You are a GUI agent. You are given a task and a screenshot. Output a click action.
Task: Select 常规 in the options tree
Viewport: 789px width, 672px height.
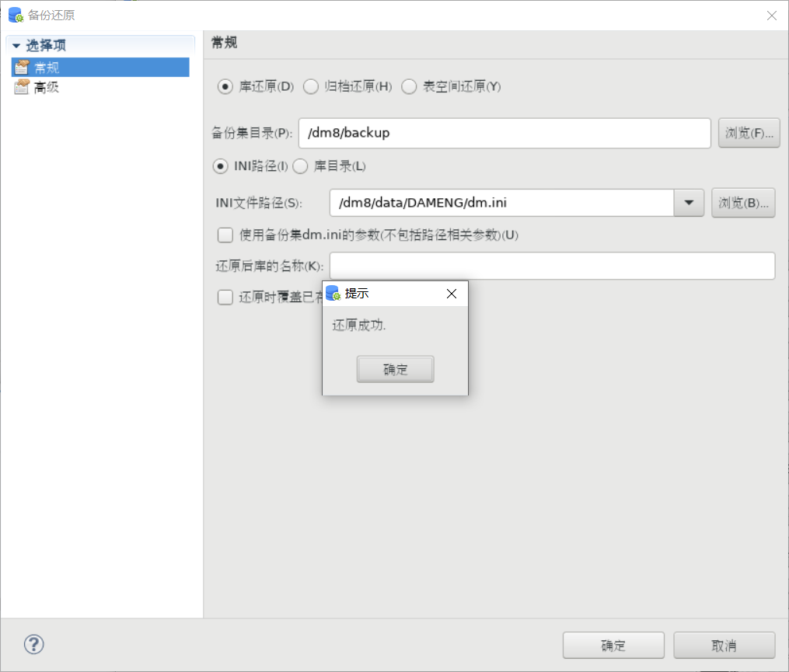(x=100, y=67)
